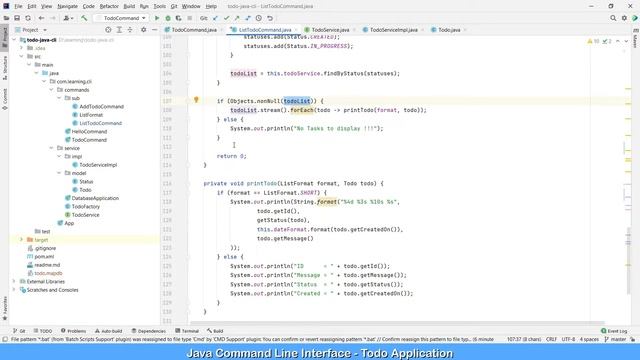The image size is (640, 360).
Task: Click the Back navigation arrow
Action: (x=41, y=18)
